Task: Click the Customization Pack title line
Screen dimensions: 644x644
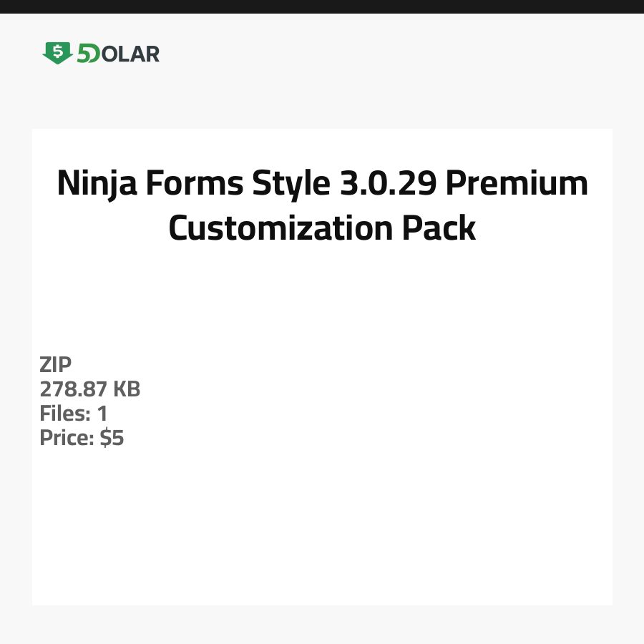Action: tap(322, 228)
